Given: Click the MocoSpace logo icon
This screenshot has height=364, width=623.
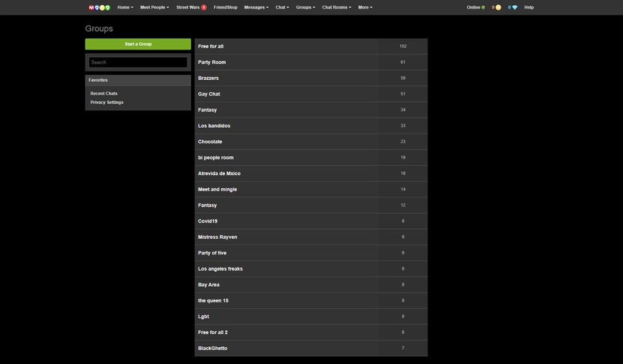Looking at the screenshot, I should pyautogui.click(x=99, y=8).
